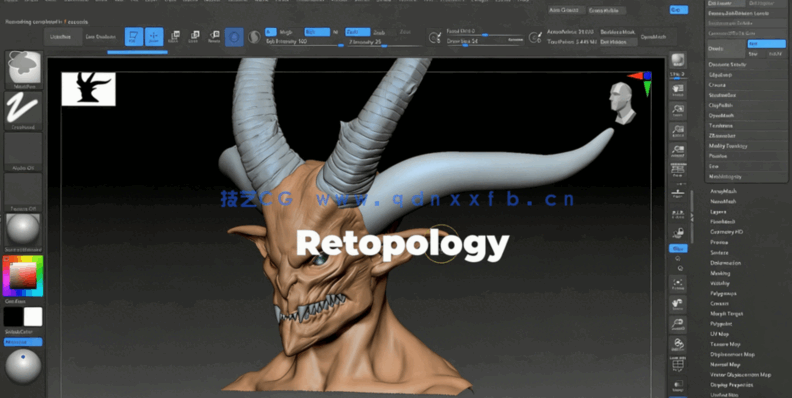
Task: Click the Z Intensity slider
Action: tap(384, 42)
